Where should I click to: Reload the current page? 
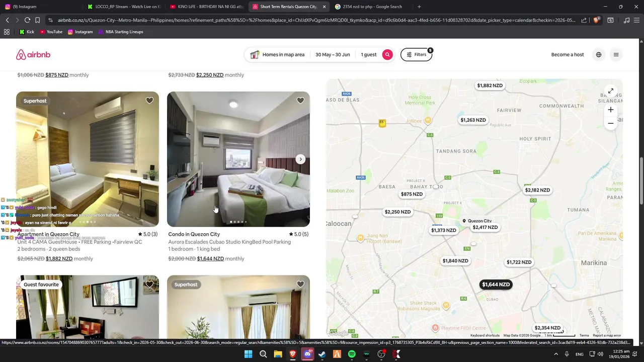pos(27,20)
